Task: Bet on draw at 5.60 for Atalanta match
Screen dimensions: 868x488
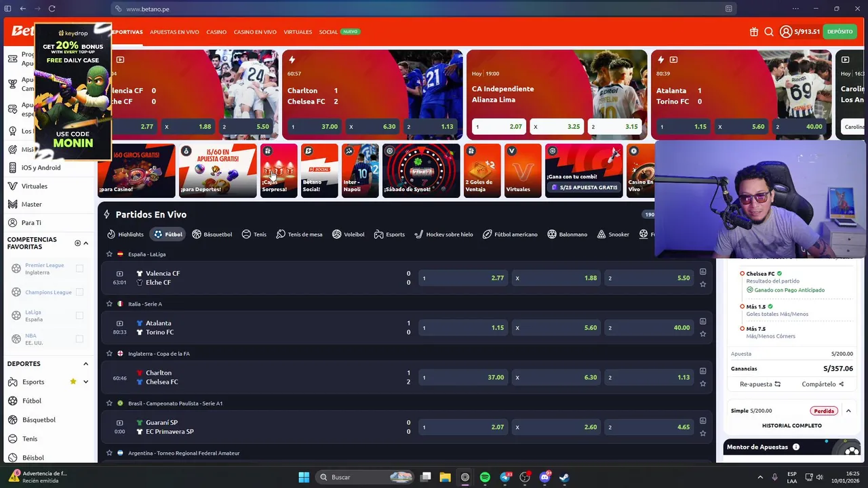Action: click(x=555, y=328)
